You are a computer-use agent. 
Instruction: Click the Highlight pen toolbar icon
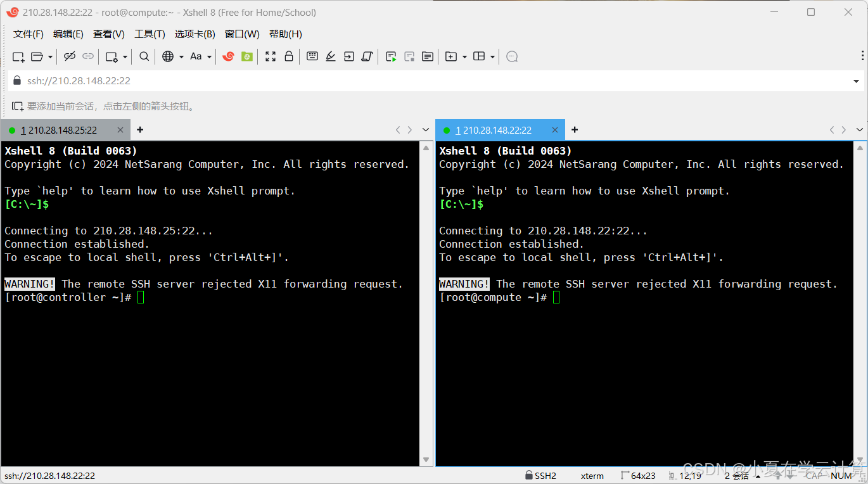click(x=331, y=56)
